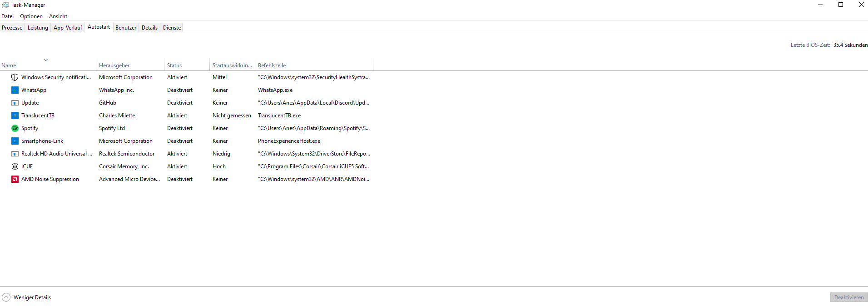Click the Weniger Details link text
The height and width of the screenshot is (307, 868).
pyautogui.click(x=32, y=297)
